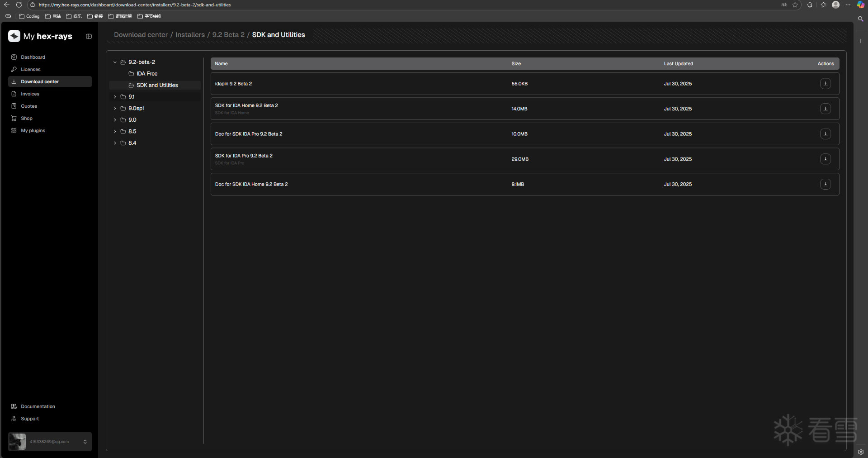Download Doc for SDK IDA Home
This screenshot has width=868, height=458.
(825, 184)
